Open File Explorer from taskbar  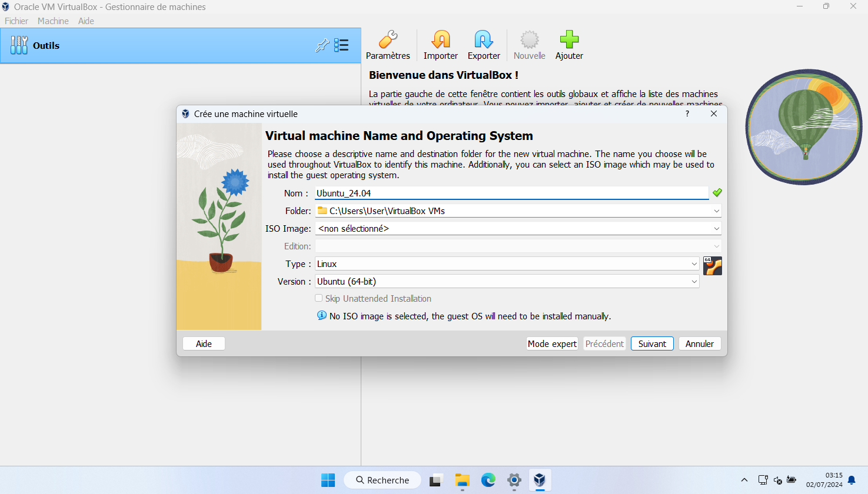pos(462,480)
